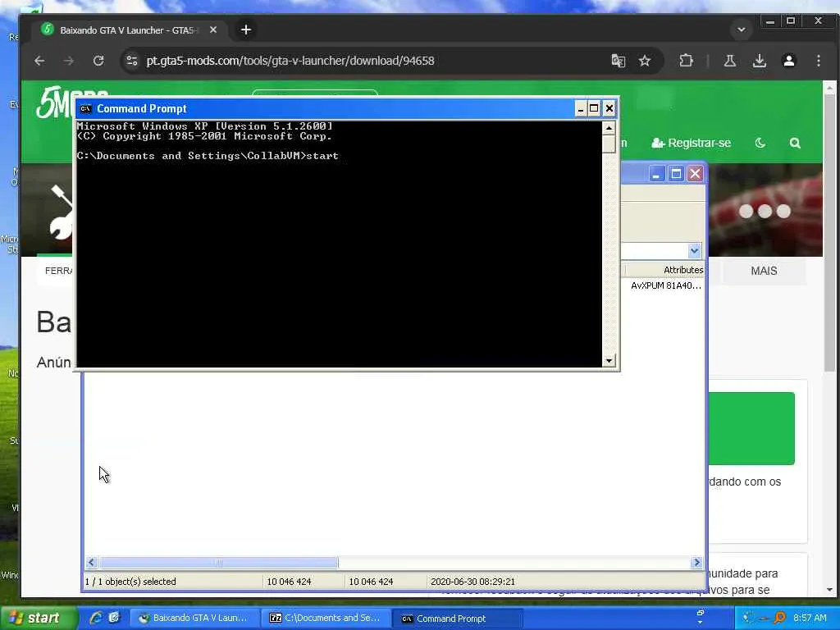Open the browser downloads icon
The height and width of the screenshot is (630, 840).
coord(759,61)
